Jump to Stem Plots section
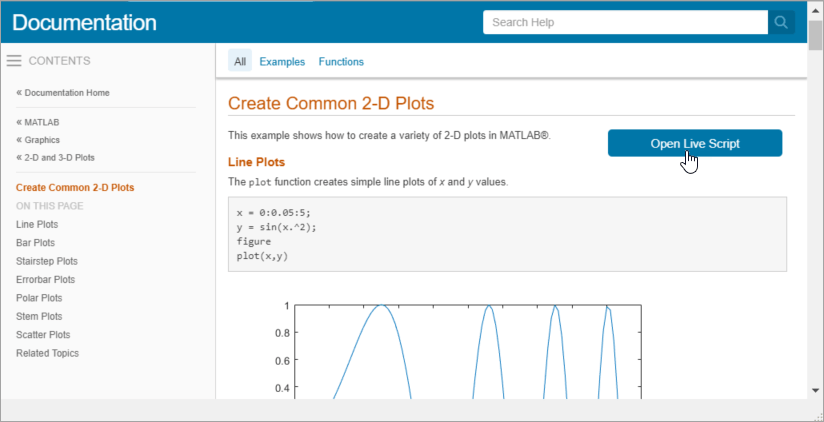 click(x=38, y=316)
